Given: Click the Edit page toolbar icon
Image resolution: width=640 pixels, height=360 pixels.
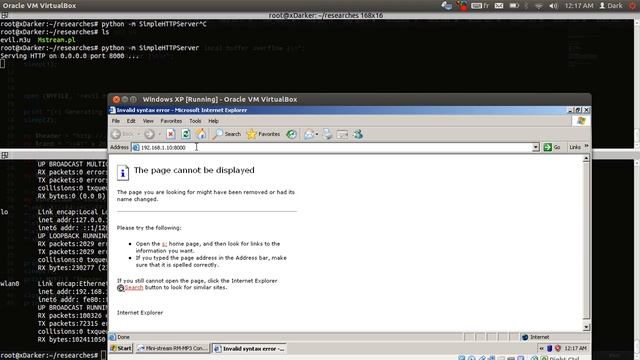Looking at the screenshot, I should (x=342, y=134).
